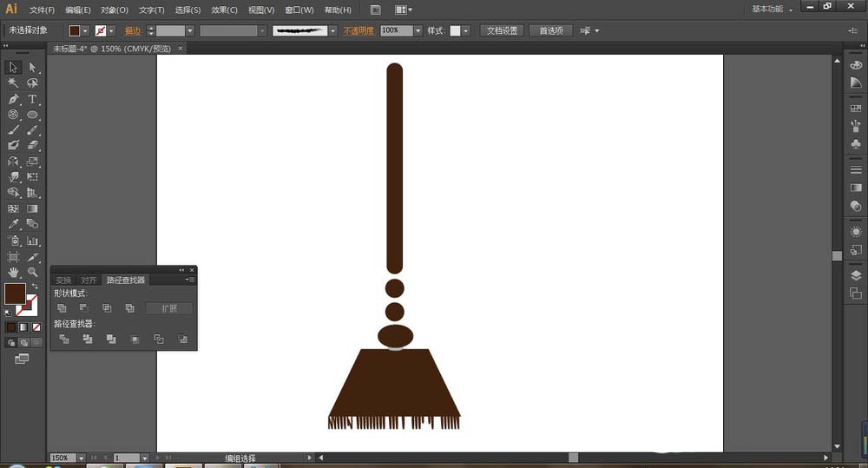Viewport: 868px width, 468px height.
Task: Switch to gradient fill mode
Action: [23, 327]
